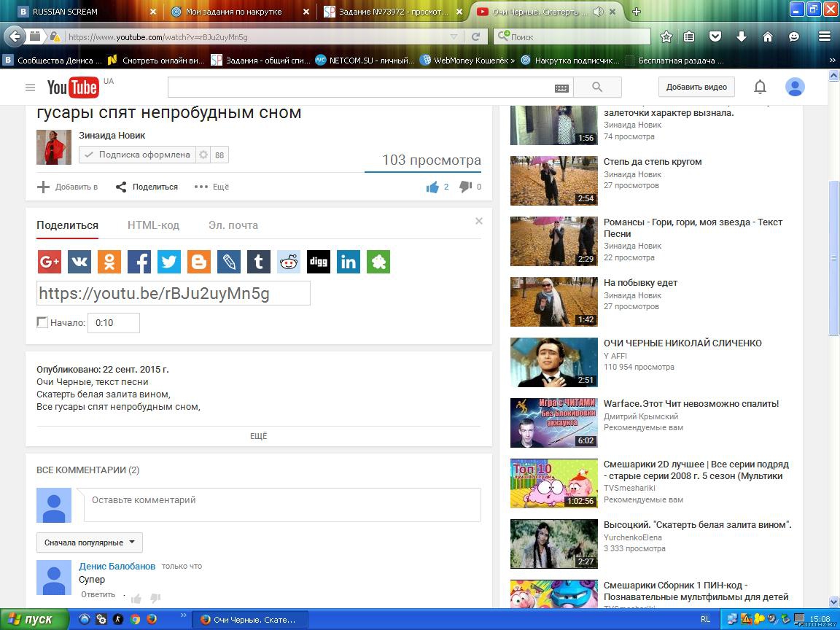Expand the description with ЕЩЁ
Screen dimensions: 840x630
[258, 436]
